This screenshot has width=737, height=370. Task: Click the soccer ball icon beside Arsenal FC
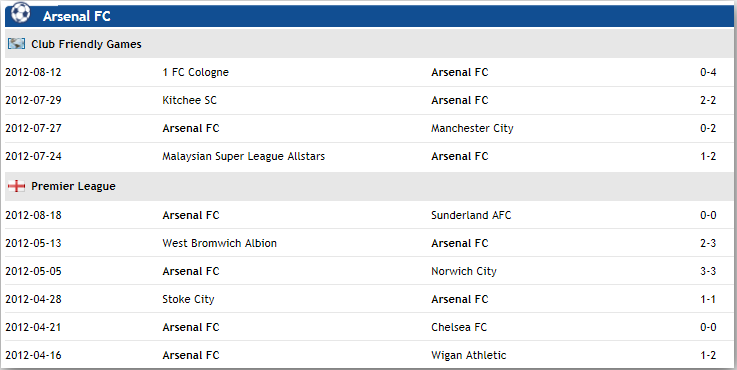[20, 12]
